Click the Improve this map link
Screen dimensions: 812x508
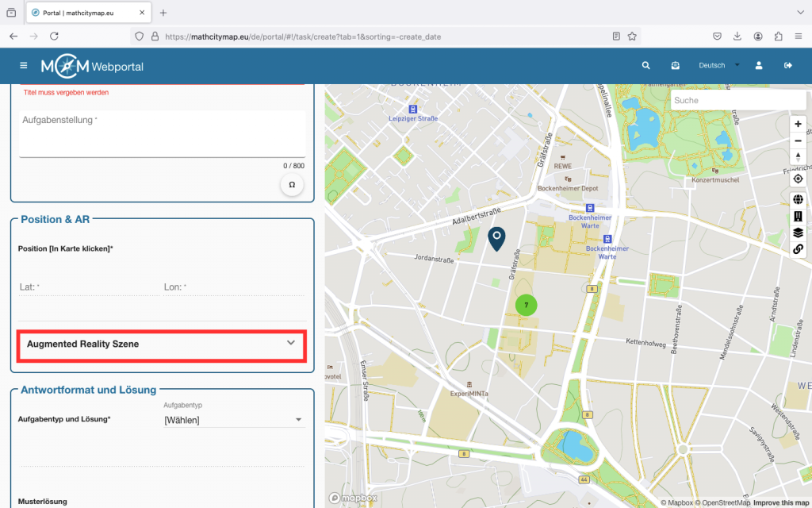coord(781,503)
